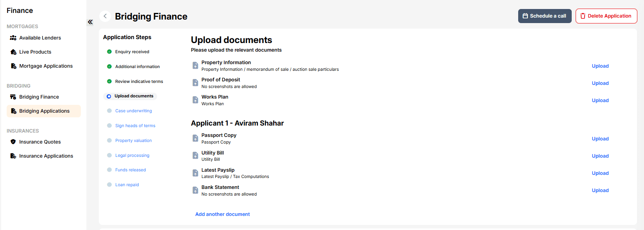The height and width of the screenshot is (230, 644).
Task: Click the trash icon in Delete Application
Action: tap(583, 16)
